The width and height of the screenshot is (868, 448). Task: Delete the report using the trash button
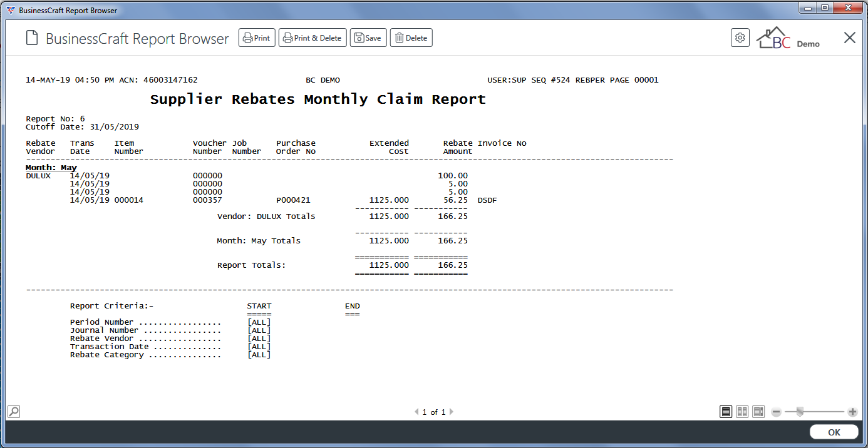[411, 38]
